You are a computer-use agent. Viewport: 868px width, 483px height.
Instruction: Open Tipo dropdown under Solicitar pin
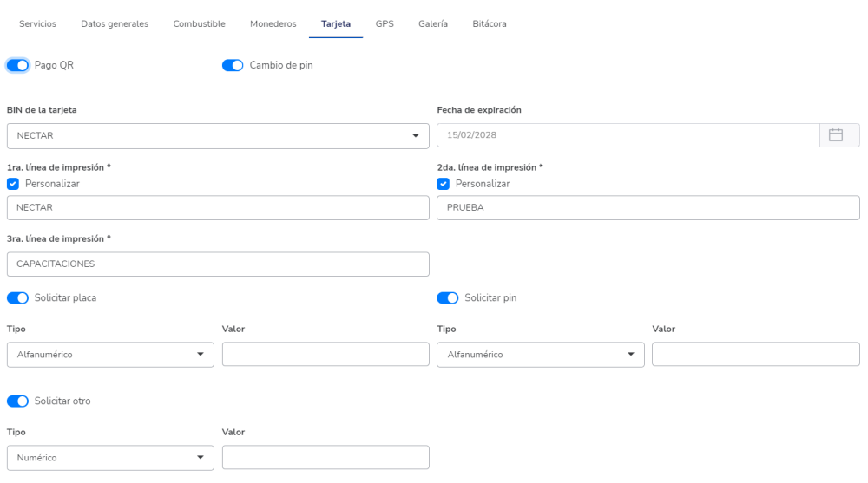pos(541,355)
